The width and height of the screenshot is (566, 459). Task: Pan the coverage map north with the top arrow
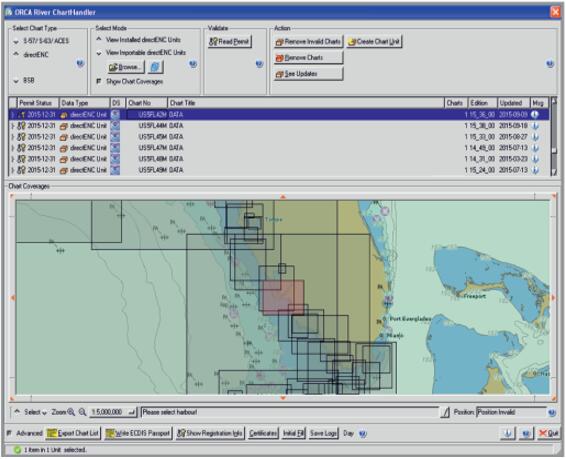(283, 197)
